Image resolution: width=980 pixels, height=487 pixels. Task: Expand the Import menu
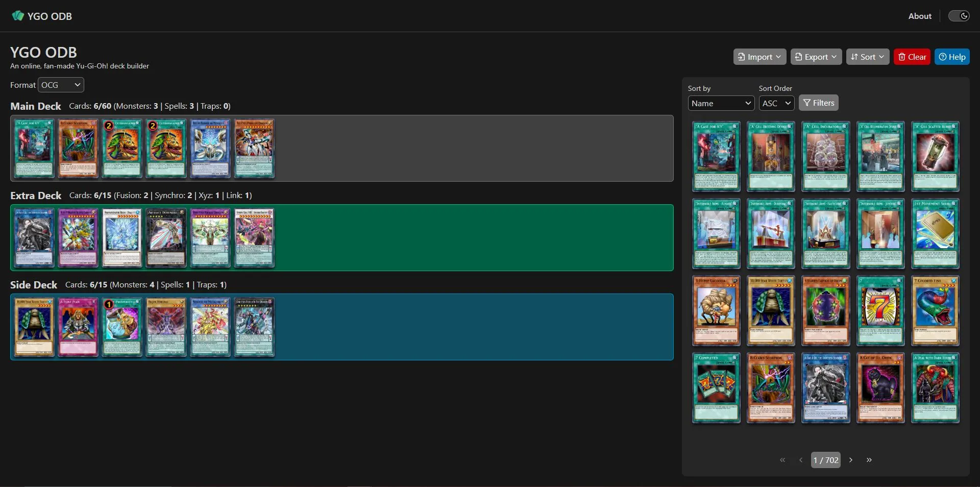pyautogui.click(x=759, y=57)
